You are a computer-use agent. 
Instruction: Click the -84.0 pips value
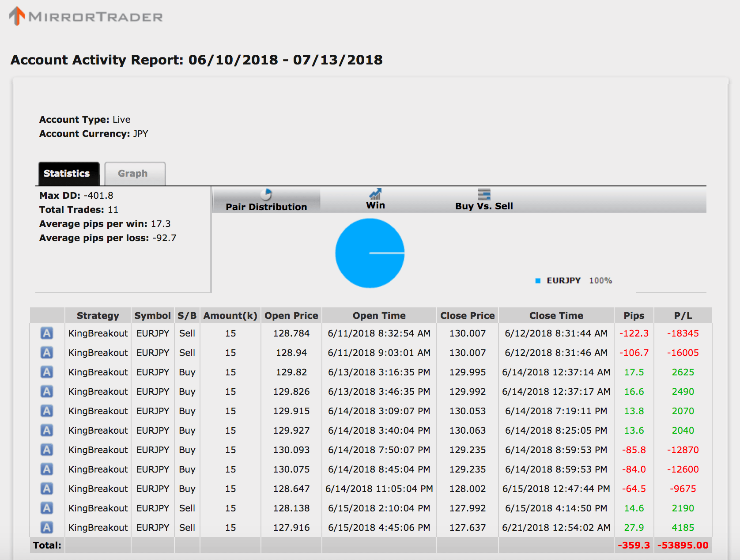[634, 469]
